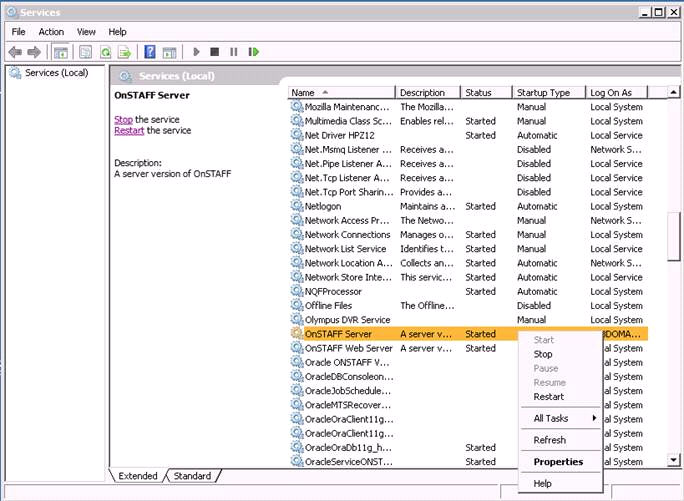Sort by the Log On As column header
The width and height of the screenshot is (684, 501).
coord(616,93)
